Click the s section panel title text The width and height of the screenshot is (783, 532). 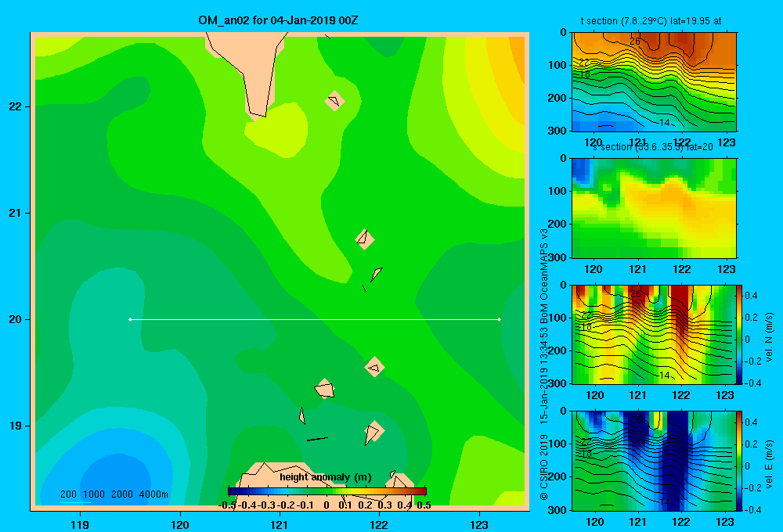[x=653, y=147]
